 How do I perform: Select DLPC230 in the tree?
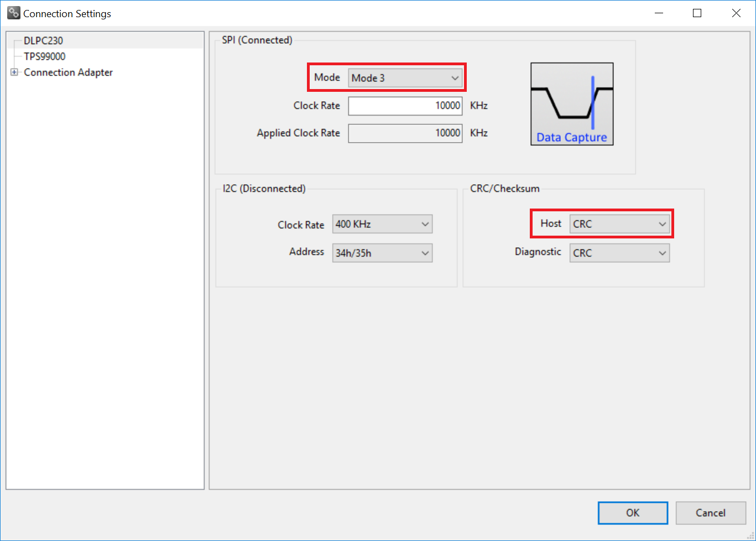click(x=43, y=41)
